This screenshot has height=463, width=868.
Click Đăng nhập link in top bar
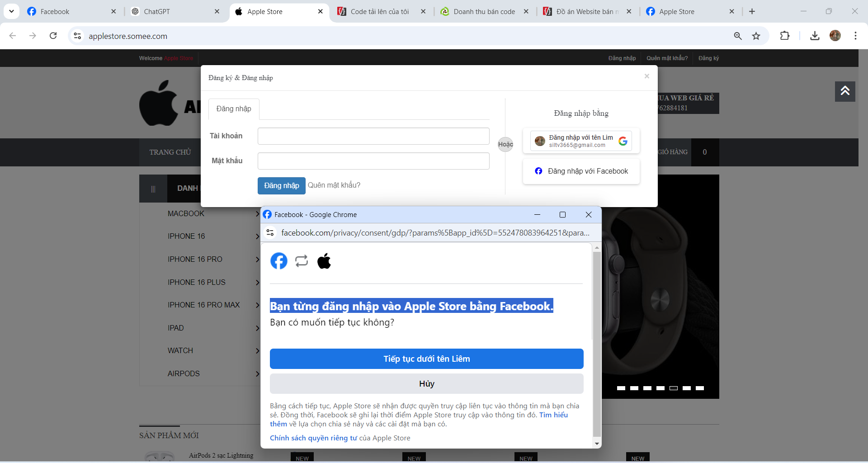pyautogui.click(x=622, y=58)
